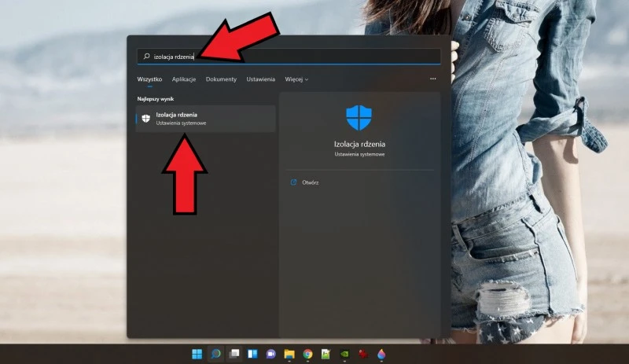Image resolution: width=629 pixels, height=364 pixels.
Task: Click the large blue shield in preview pane
Action: click(x=359, y=118)
